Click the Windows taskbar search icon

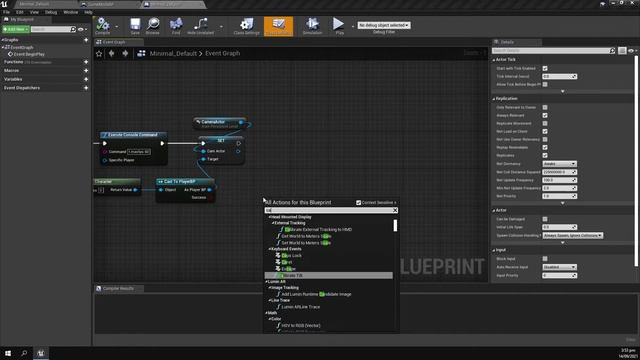tap(24, 353)
